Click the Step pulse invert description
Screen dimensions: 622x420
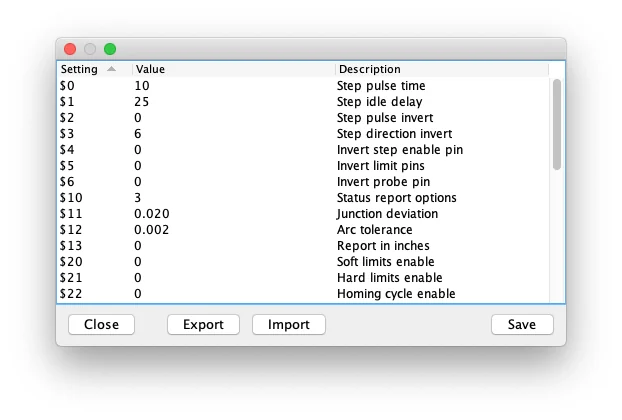click(385, 118)
